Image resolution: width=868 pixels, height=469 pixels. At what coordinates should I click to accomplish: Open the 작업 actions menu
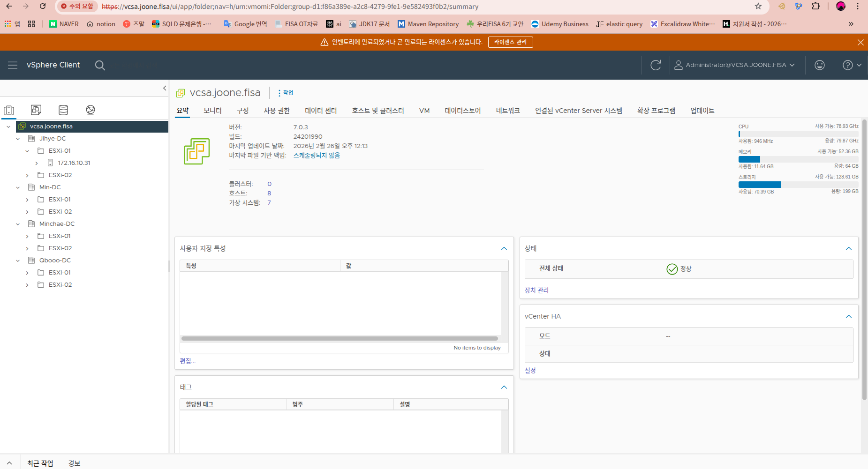coord(286,93)
